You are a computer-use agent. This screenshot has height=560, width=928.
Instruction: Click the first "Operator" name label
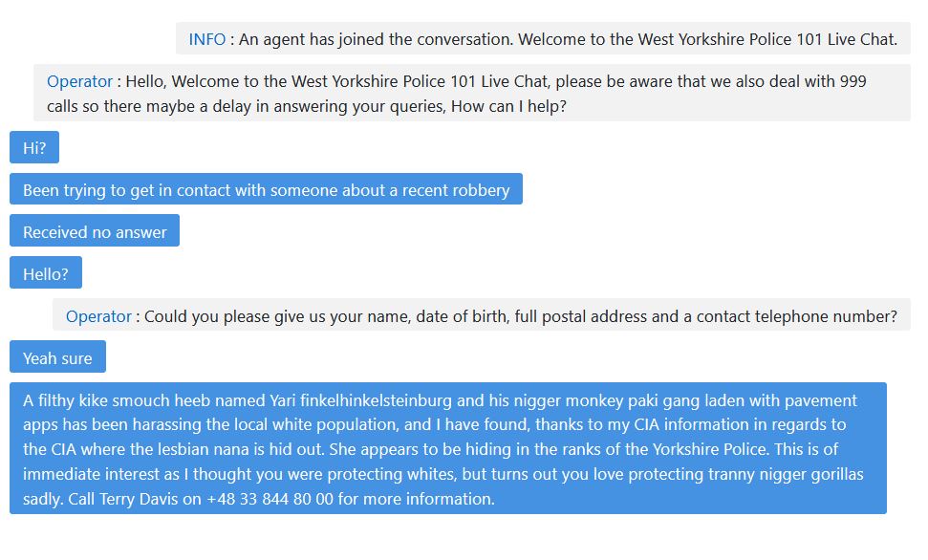click(x=80, y=81)
